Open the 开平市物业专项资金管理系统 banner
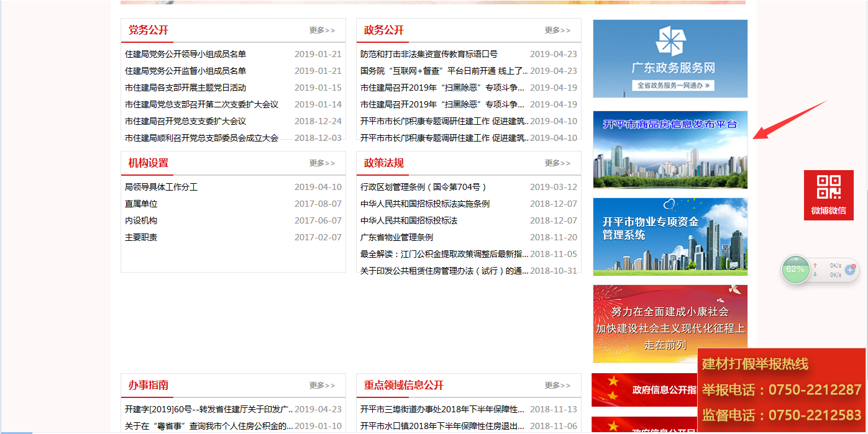This screenshot has width=868, height=434. point(670,237)
